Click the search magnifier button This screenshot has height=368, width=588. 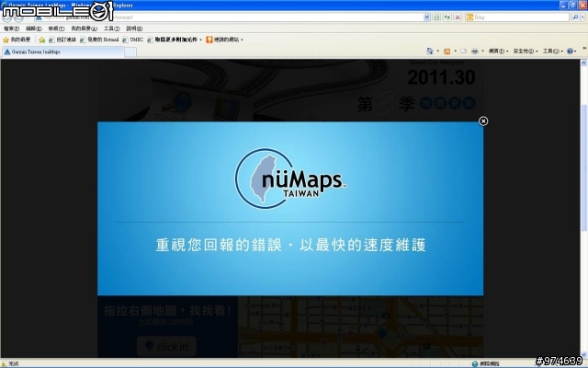click(575, 17)
